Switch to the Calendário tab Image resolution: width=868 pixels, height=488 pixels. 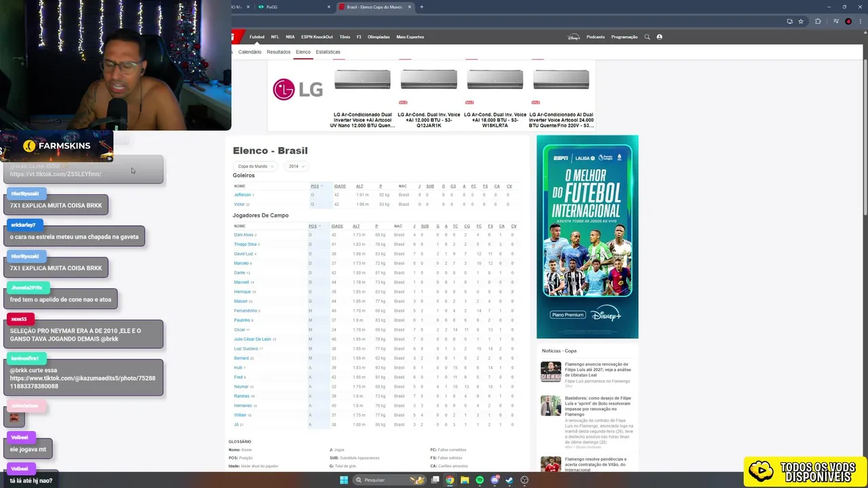point(250,52)
